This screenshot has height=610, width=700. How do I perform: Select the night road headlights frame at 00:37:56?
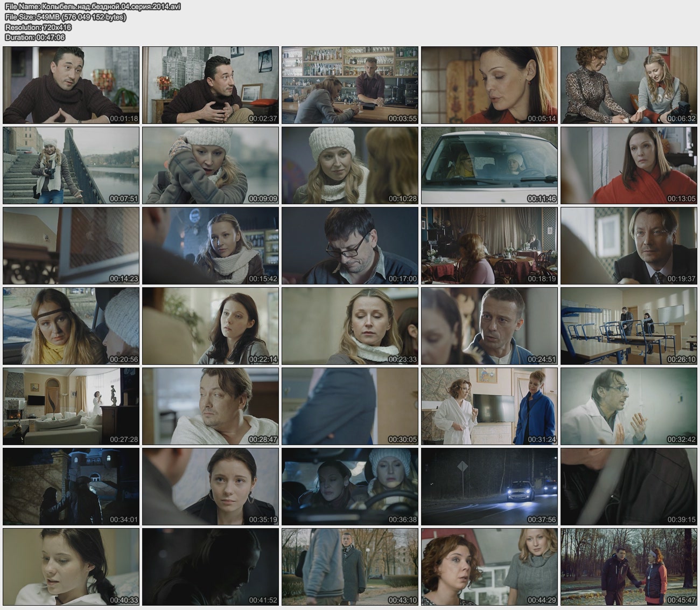[x=489, y=487]
